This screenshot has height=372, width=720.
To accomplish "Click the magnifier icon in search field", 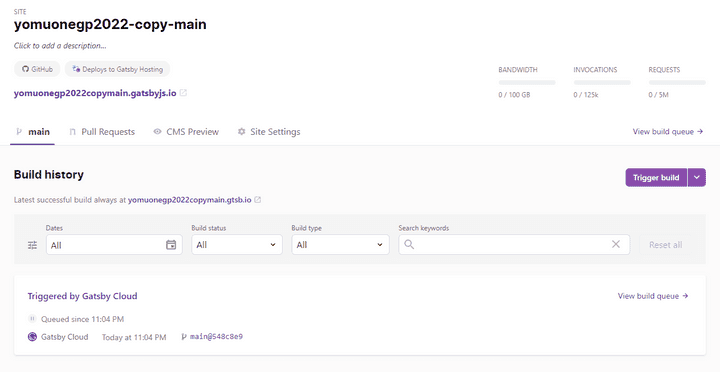I will [409, 244].
